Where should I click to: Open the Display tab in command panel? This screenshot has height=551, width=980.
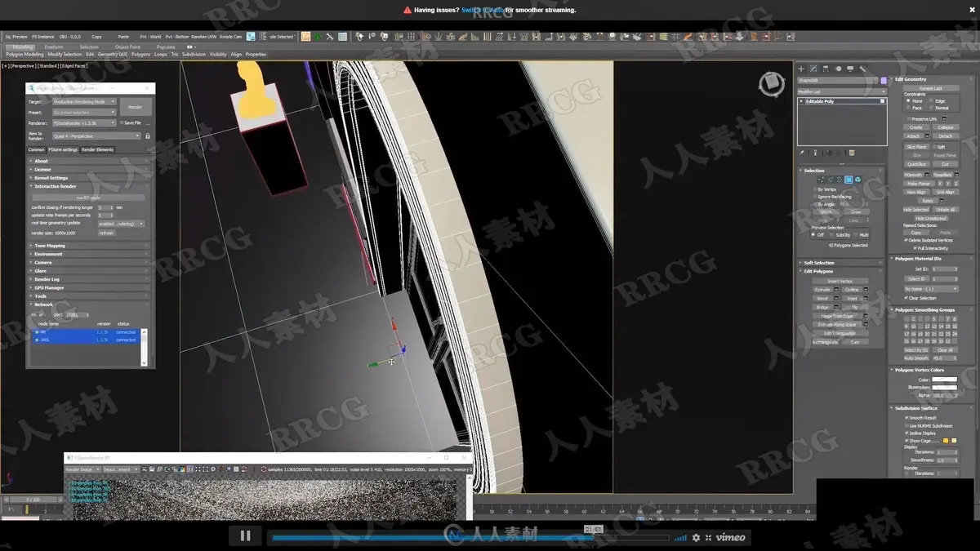click(x=850, y=69)
